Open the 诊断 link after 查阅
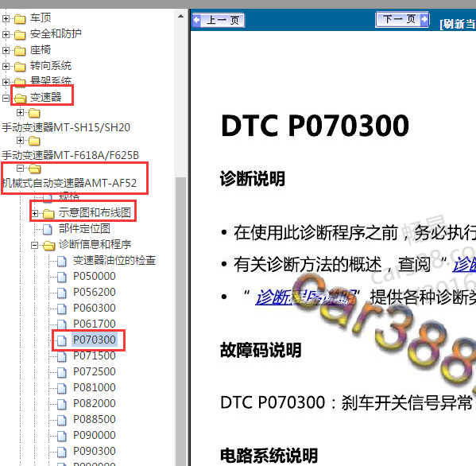This screenshot has height=466, width=476. click(x=464, y=265)
